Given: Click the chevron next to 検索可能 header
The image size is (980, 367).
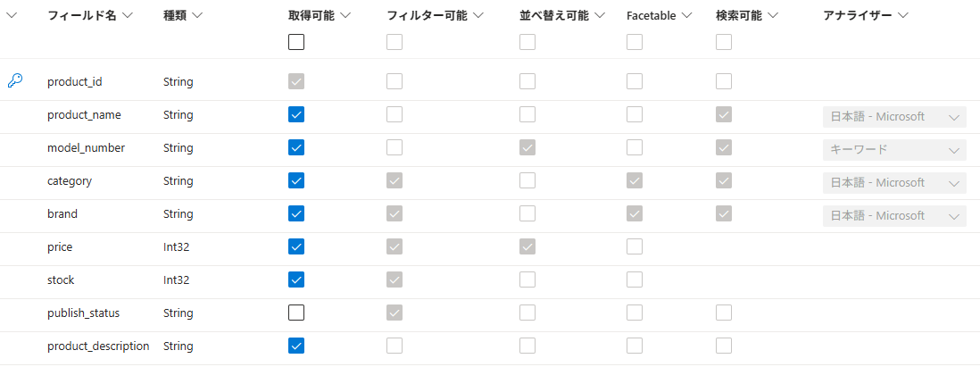Looking at the screenshot, I should 773,15.
